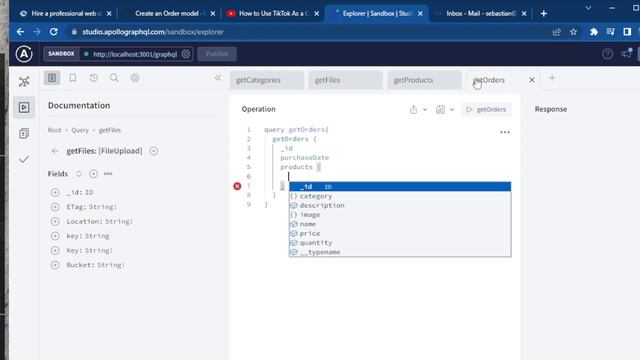The width and height of the screenshot is (640, 360).
Task: Add the Key: String! field
Action: pyautogui.click(x=55, y=250)
